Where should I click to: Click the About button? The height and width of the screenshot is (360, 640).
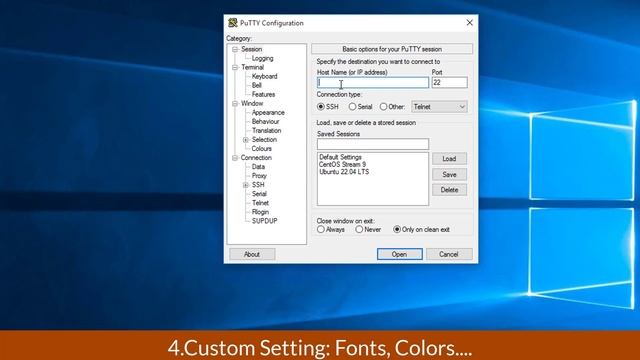[252, 254]
